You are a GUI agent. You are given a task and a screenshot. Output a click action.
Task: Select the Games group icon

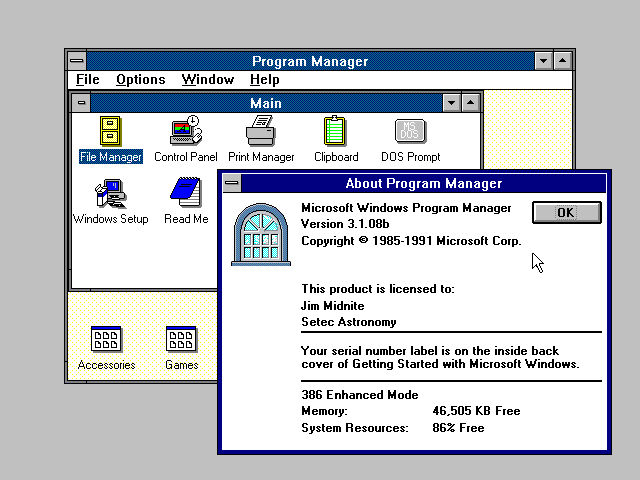click(x=181, y=339)
